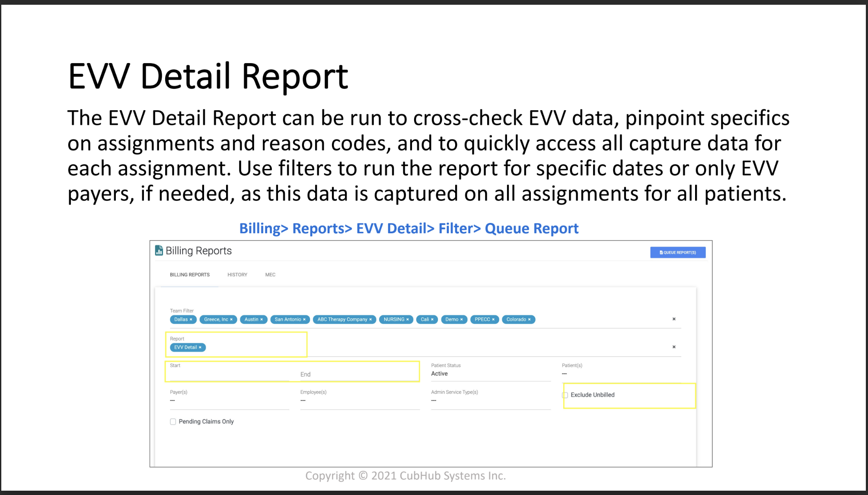
Task: Click the Queue Report(s) button
Action: [677, 252]
